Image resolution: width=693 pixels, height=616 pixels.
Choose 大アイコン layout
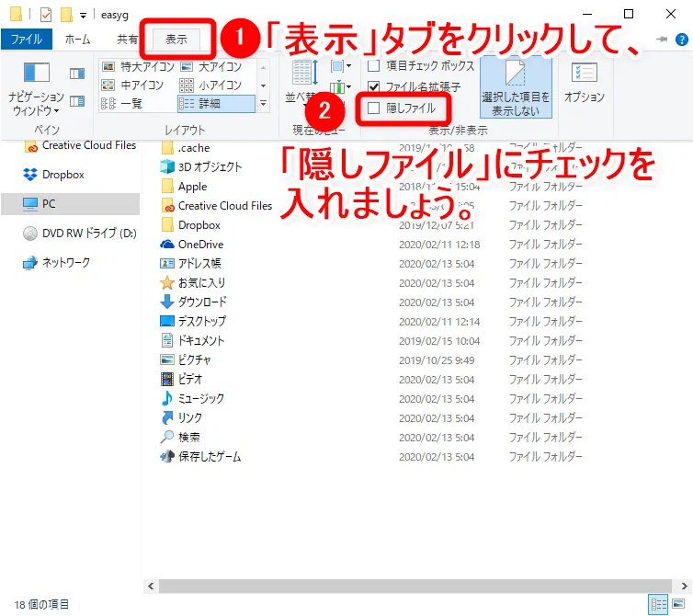211,67
